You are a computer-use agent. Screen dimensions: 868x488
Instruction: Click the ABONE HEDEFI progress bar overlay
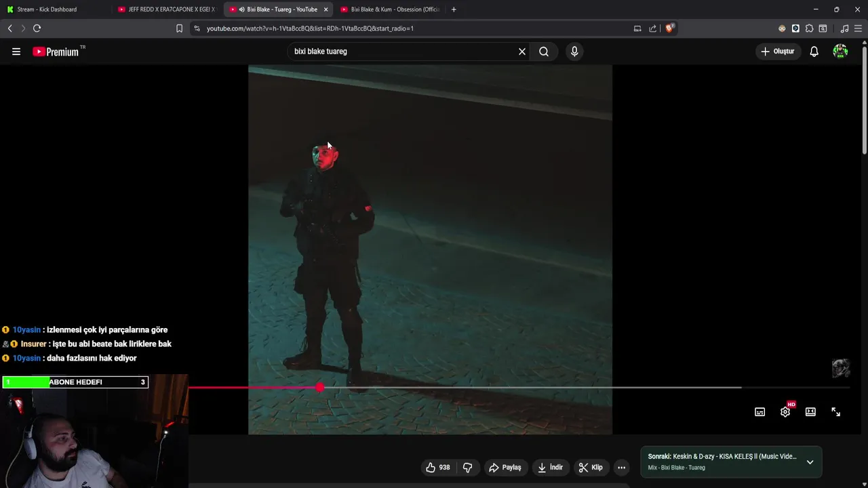coord(75,382)
